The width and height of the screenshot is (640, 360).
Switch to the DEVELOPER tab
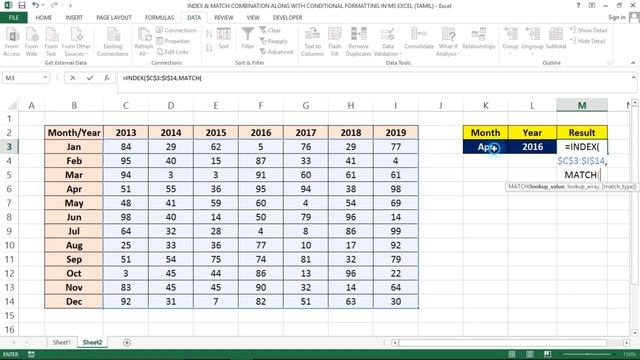pyautogui.click(x=287, y=18)
